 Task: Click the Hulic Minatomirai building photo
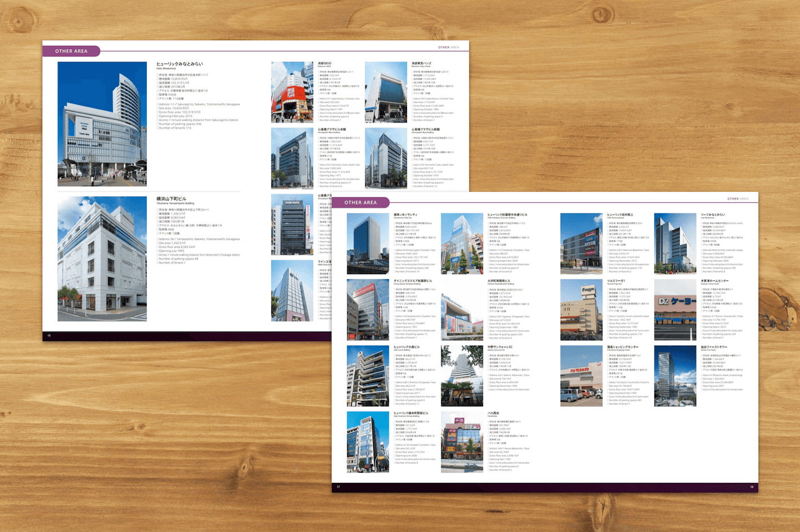point(102,124)
